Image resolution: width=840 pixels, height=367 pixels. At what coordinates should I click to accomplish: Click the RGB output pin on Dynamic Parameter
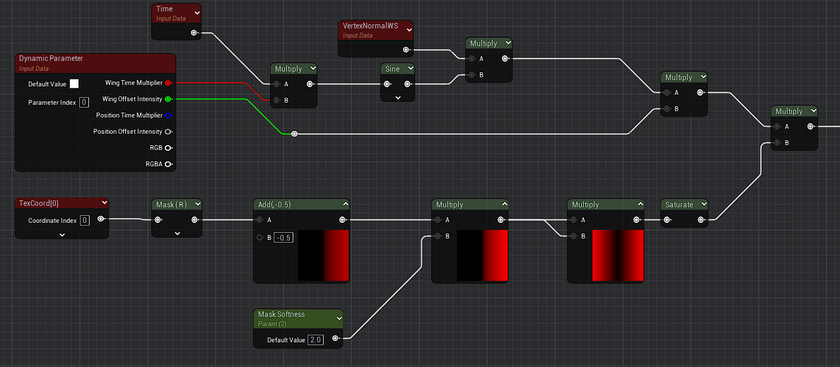[x=168, y=147]
